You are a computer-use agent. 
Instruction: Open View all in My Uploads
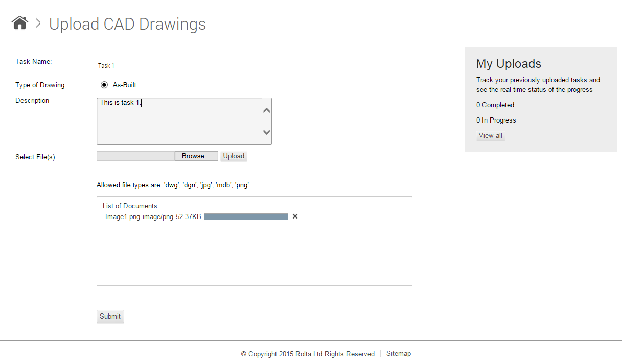coord(490,136)
